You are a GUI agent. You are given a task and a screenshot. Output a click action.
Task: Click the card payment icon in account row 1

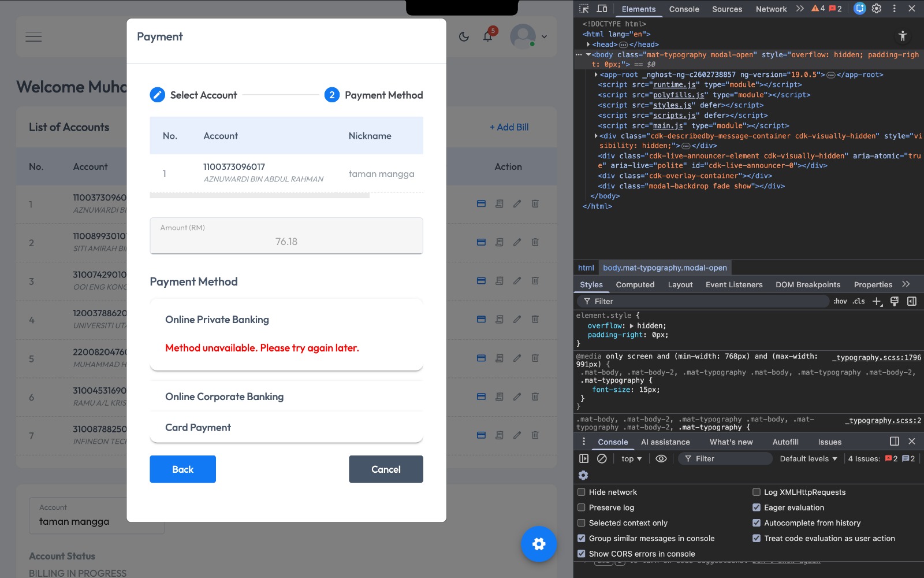click(481, 203)
